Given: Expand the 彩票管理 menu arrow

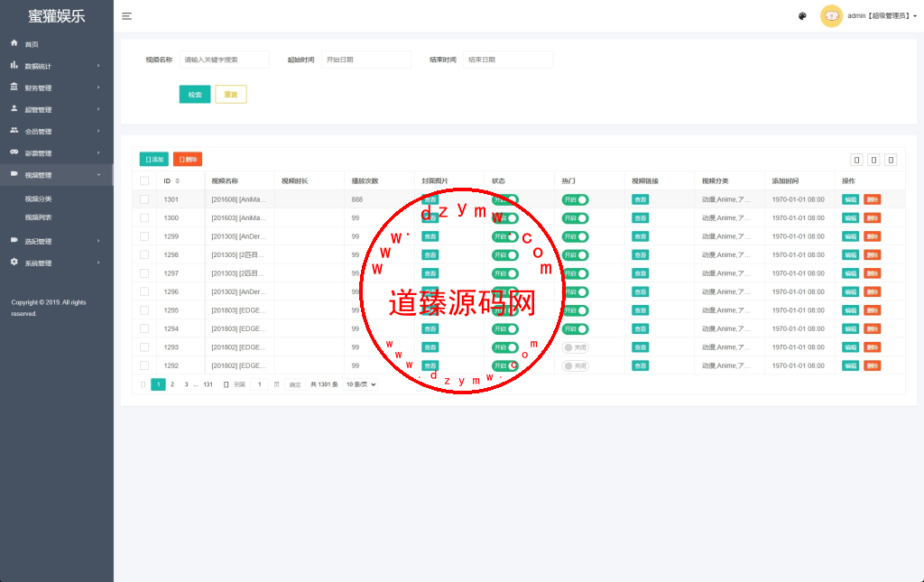Looking at the screenshot, I should coord(98,152).
